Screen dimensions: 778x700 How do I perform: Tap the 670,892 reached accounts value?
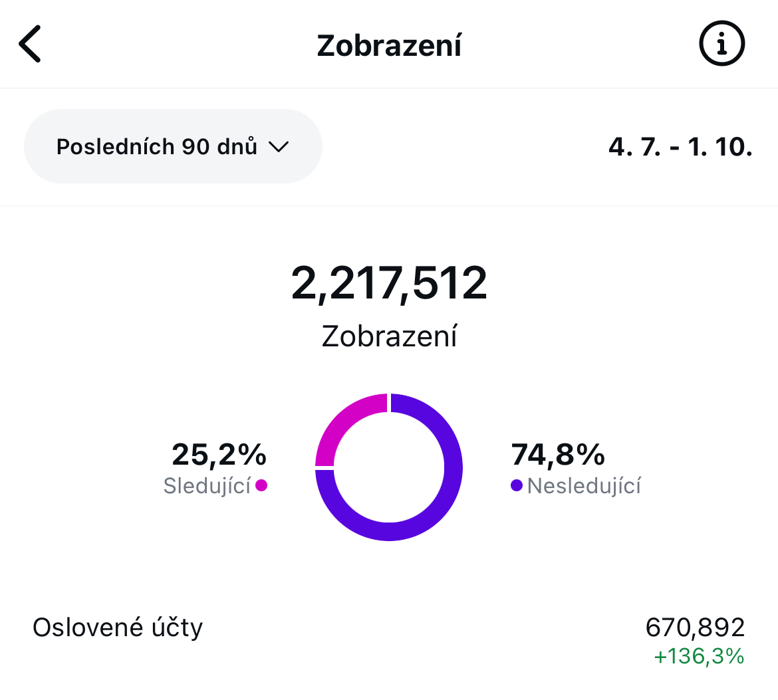695,627
